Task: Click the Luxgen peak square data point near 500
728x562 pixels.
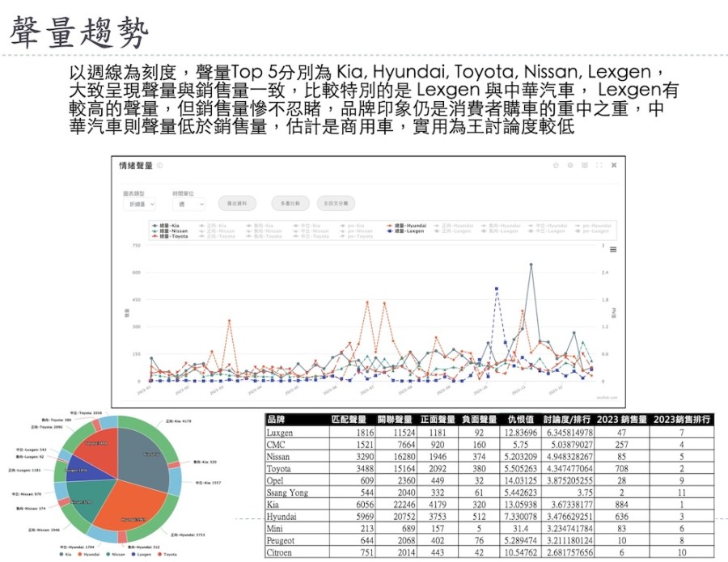Action: (x=497, y=289)
